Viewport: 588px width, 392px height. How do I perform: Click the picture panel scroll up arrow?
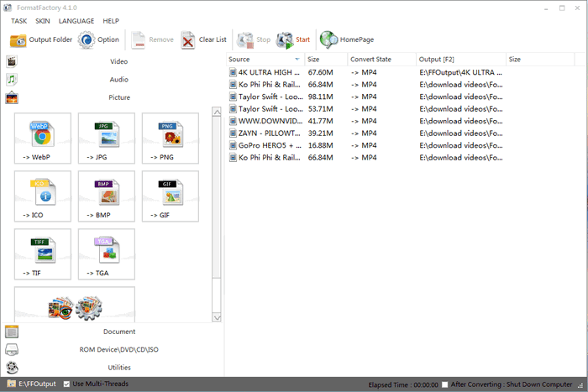pos(217,112)
